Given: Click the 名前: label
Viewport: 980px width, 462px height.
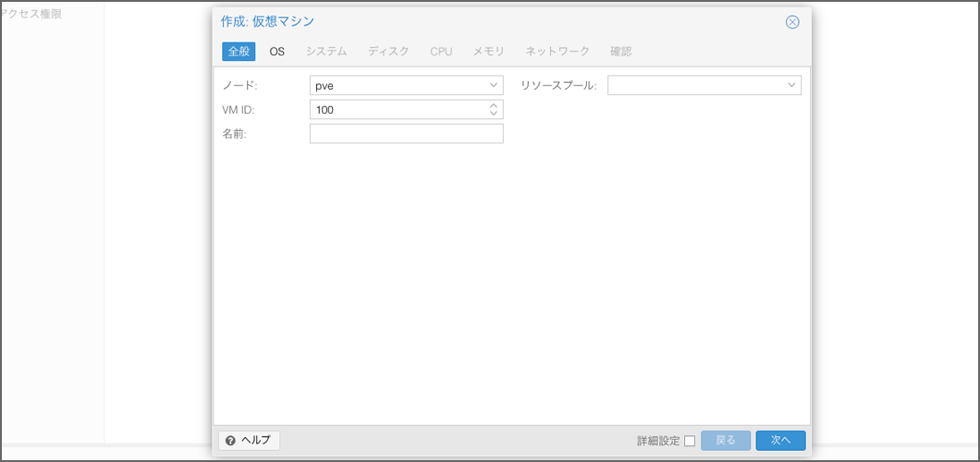Looking at the screenshot, I should (x=235, y=133).
